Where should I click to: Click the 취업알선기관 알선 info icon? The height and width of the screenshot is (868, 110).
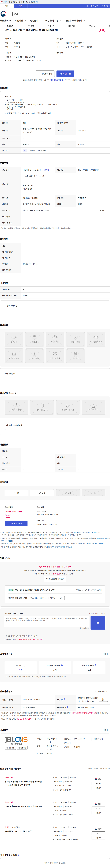(62, 665)
